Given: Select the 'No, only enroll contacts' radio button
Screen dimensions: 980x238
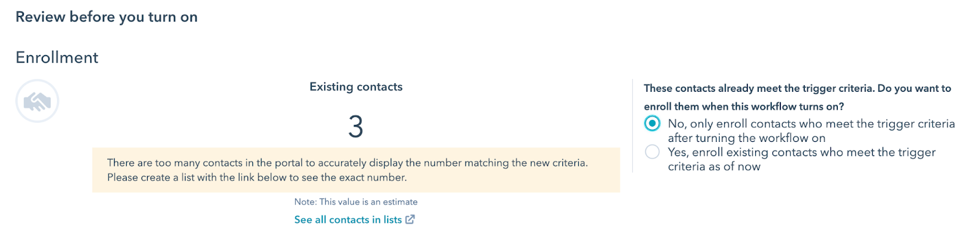Looking at the screenshot, I should tap(652, 123).
